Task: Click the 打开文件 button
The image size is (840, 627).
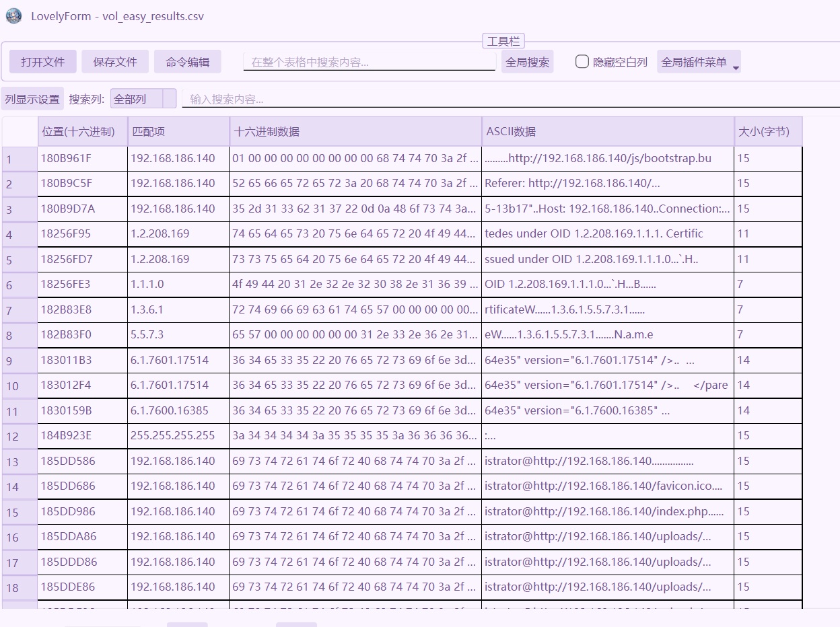Action: pyautogui.click(x=42, y=62)
